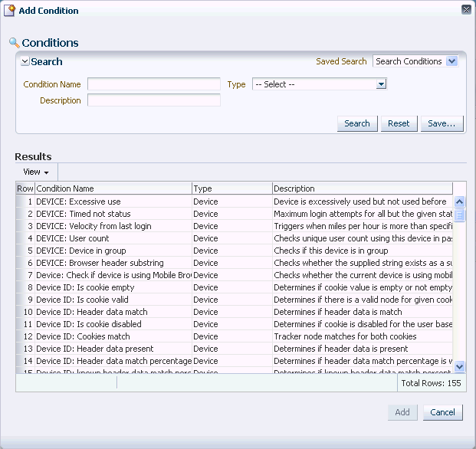Close the Add Condition dialog
476x449 pixels.
(x=466, y=10)
